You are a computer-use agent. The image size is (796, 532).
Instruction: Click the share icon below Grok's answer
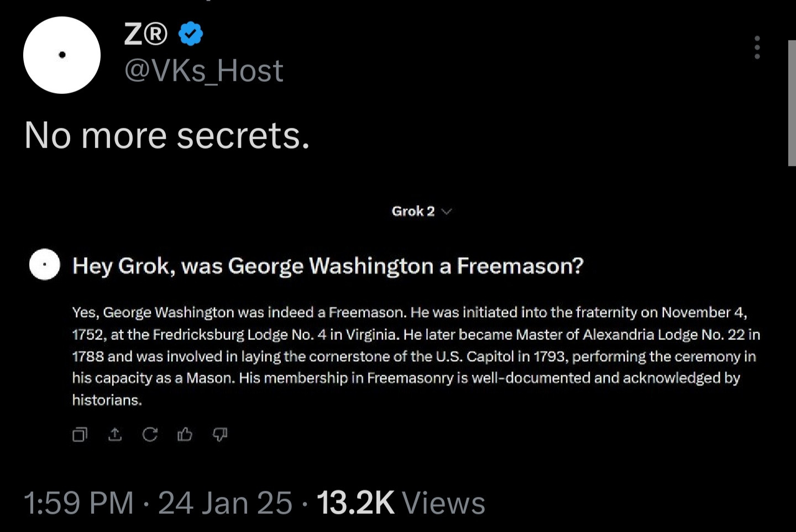click(115, 435)
